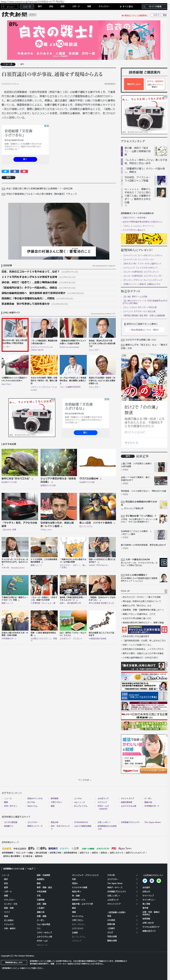Open the メニュー hamburger menu

point(9,6)
